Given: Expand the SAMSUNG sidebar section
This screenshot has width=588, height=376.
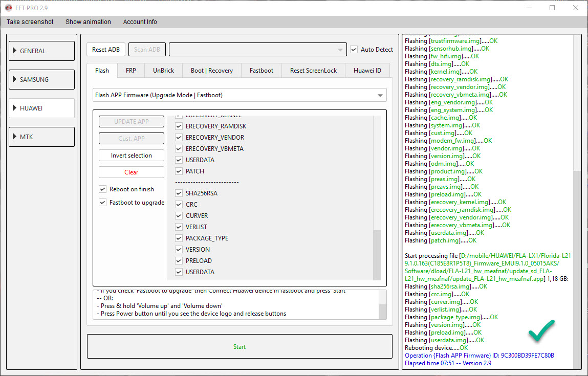Looking at the screenshot, I should coord(41,79).
